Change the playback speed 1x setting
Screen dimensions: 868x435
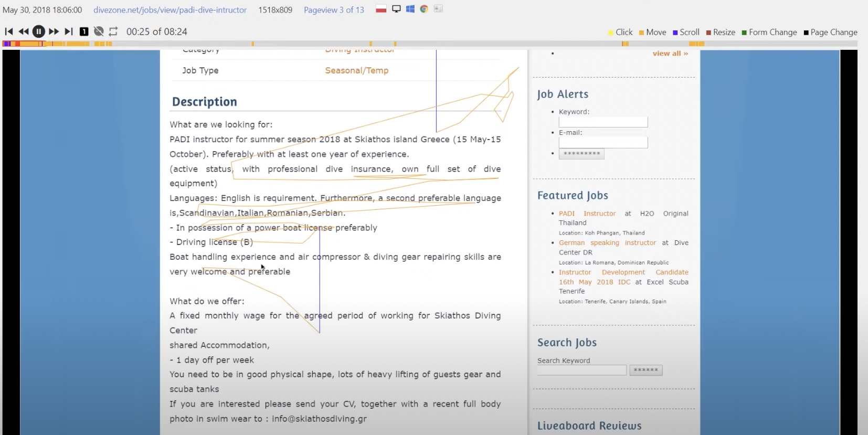[x=84, y=31]
